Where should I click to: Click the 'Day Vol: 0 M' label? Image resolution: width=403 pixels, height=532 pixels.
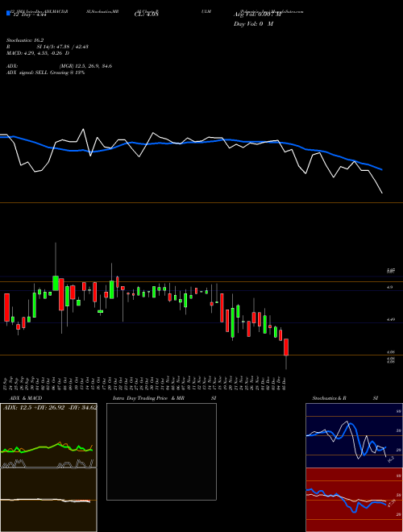pyautogui.click(x=253, y=24)
